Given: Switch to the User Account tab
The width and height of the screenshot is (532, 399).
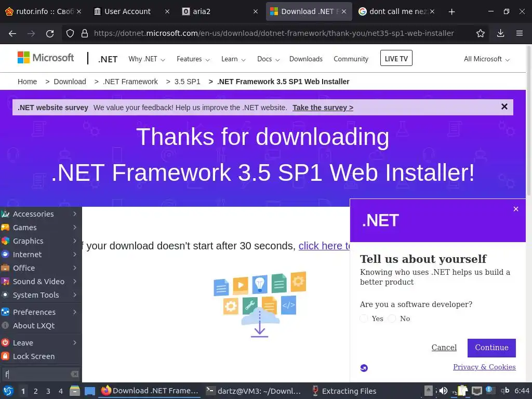Looking at the screenshot, I should (130, 11).
